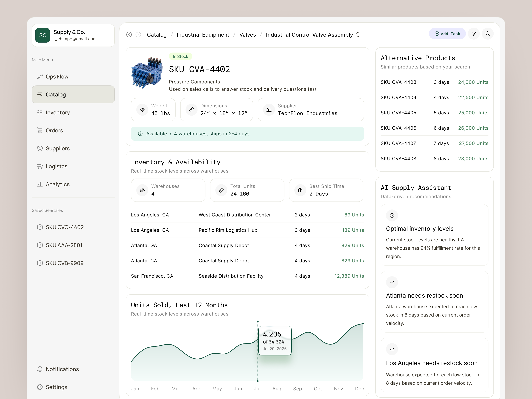Click the Dec label on chart axis
532x399 pixels.
click(x=360, y=389)
